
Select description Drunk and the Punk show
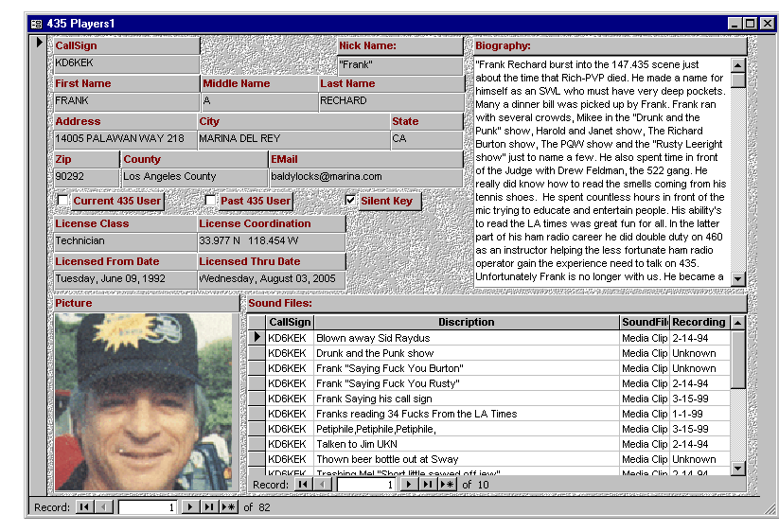point(467,353)
